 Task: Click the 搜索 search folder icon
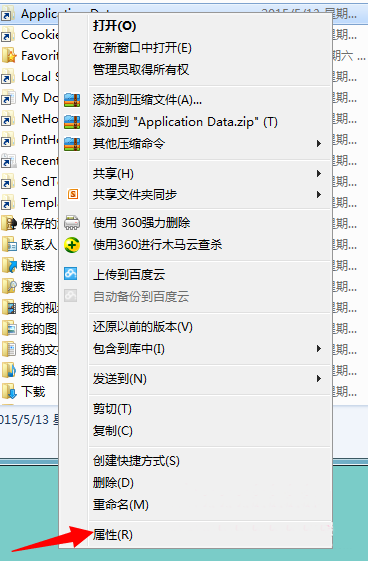[9, 287]
